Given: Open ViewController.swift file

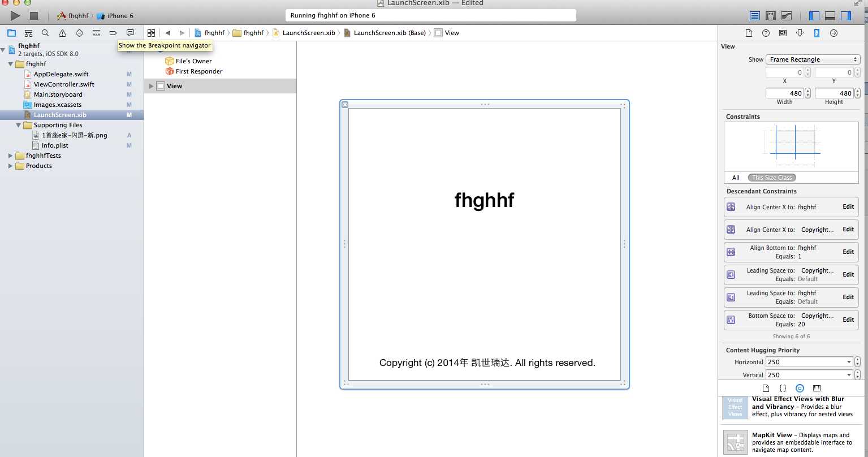Looking at the screenshot, I should (64, 84).
